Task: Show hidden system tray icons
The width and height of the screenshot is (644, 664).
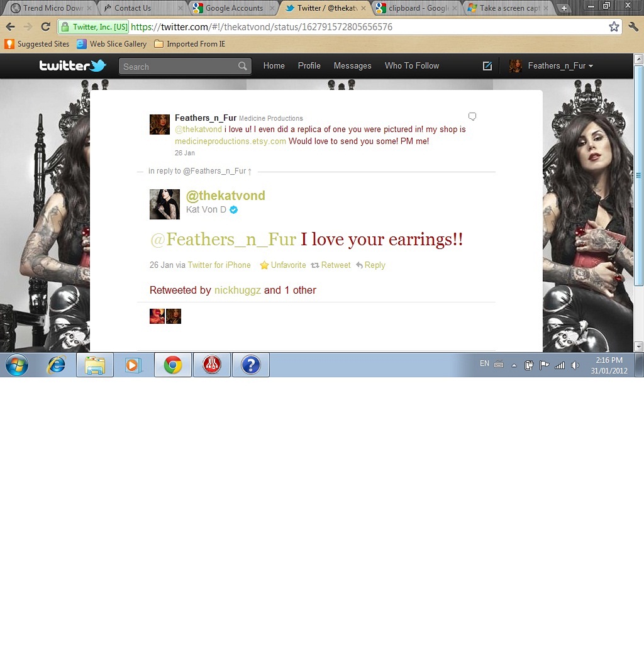Action: [x=514, y=365]
